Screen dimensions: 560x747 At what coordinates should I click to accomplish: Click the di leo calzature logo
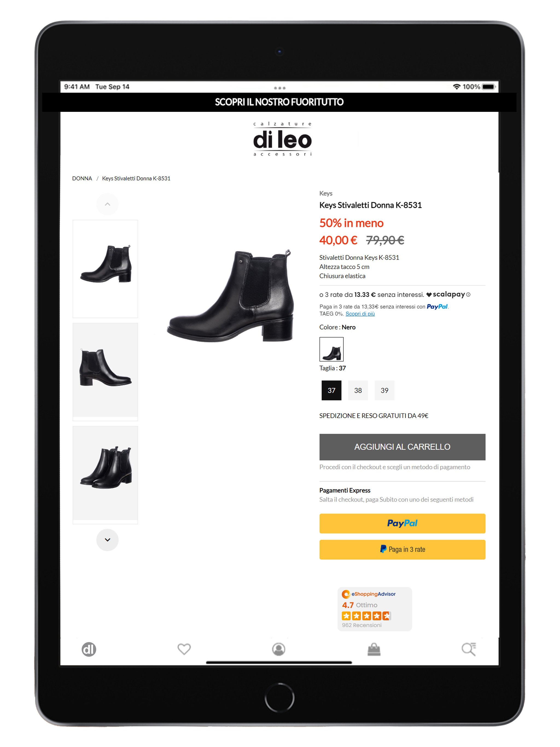click(282, 139)
